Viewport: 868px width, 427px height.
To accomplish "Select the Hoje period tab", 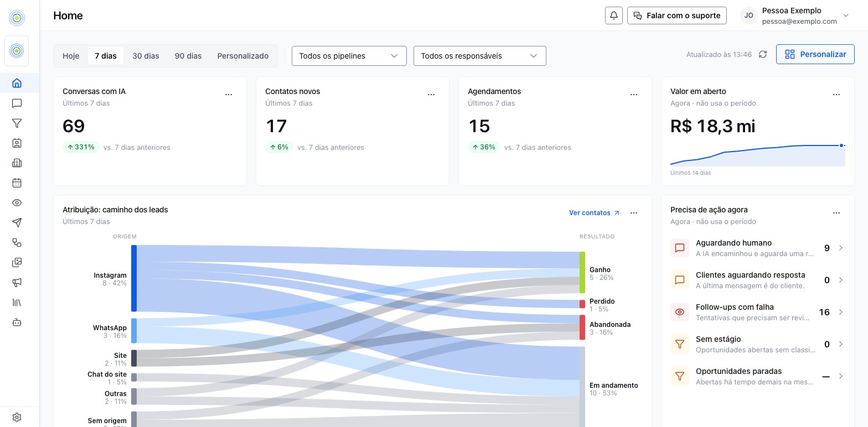I will point(71,56).
